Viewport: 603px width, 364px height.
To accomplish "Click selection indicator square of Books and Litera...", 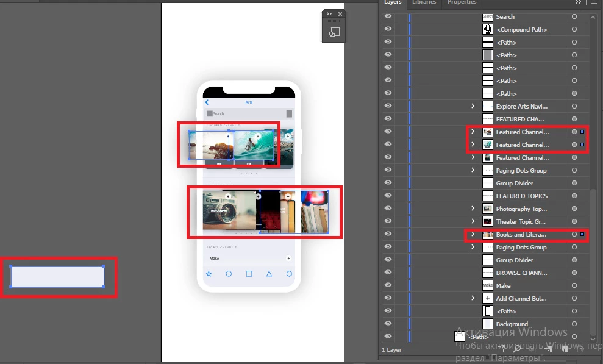I will point(582,234).
